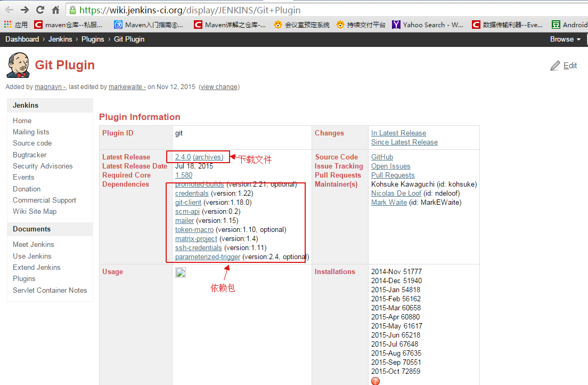
Task: Click the browser back arrow
Action: click(10, 10)
